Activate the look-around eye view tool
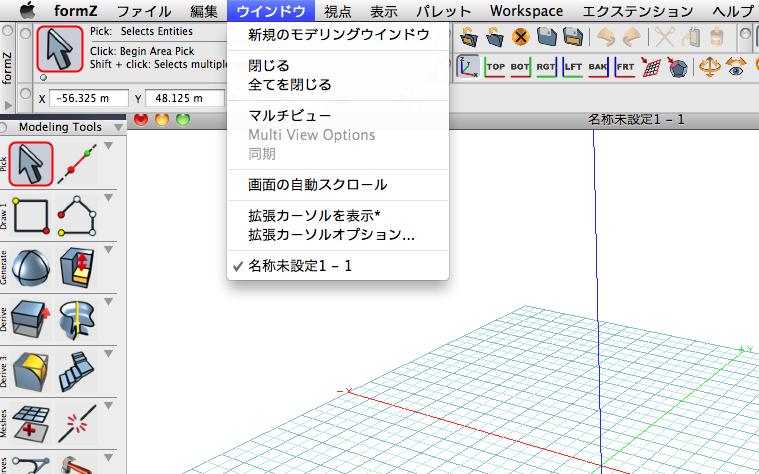759x474 pixels. [x=735, y=67]
